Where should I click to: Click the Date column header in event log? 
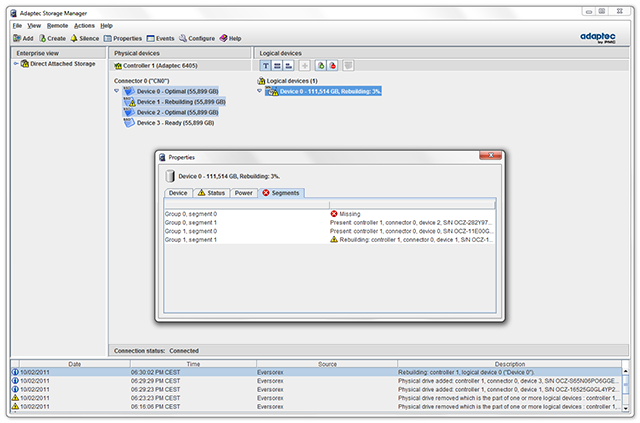(x=74, y=364)
